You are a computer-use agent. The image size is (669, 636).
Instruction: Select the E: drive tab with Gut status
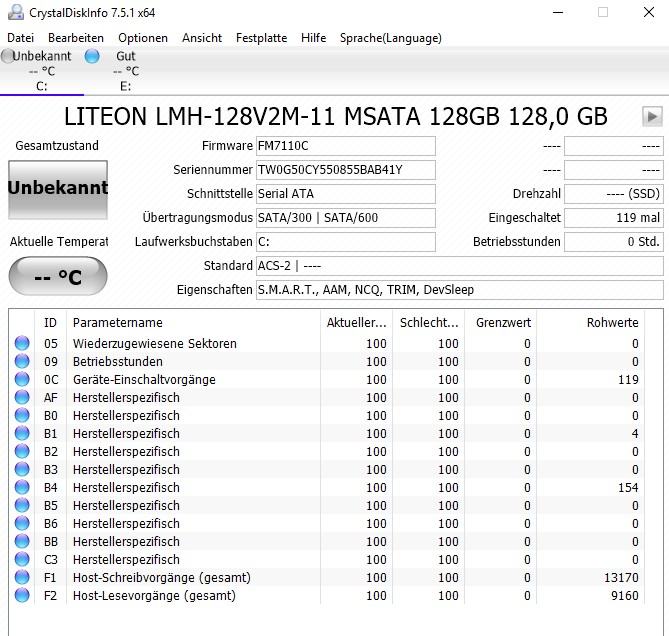[125, 71]
